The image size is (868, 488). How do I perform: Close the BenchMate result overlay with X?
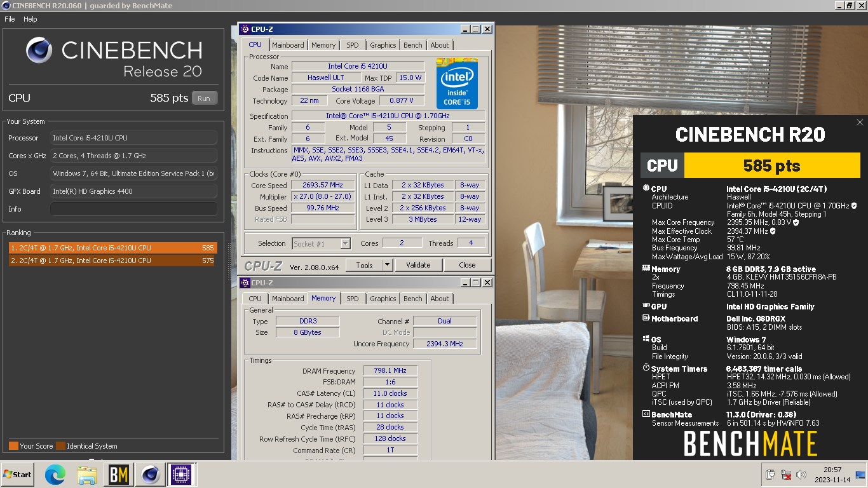[860, 123]
